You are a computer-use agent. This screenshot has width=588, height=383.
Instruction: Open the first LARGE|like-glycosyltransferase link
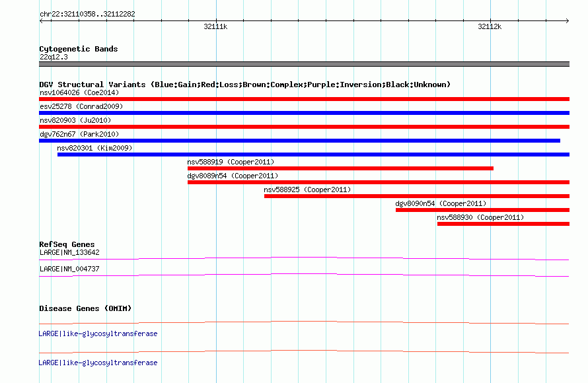coord(98,333)
